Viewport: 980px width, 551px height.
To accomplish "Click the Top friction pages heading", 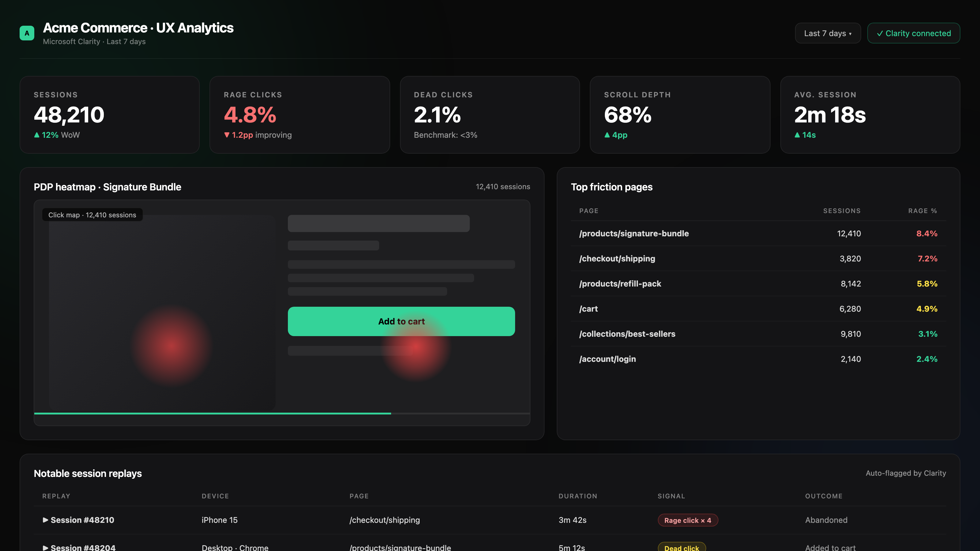I will tap(611, 187).
